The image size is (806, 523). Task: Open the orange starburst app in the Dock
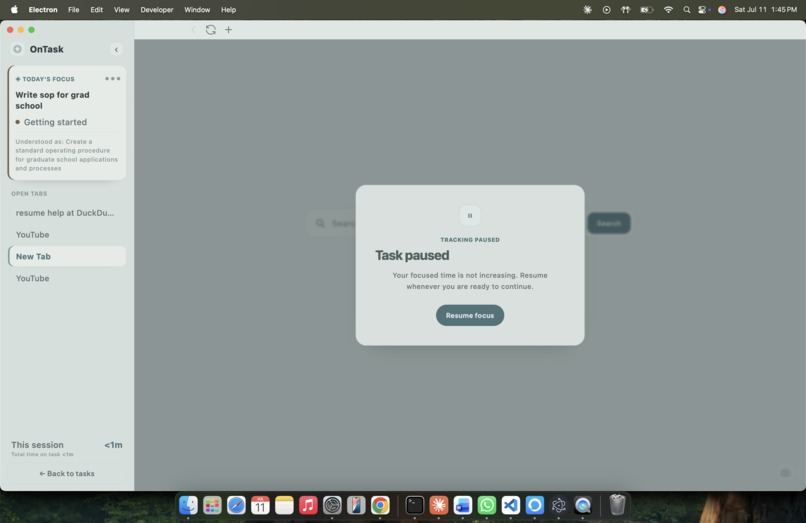coord(438,506)
